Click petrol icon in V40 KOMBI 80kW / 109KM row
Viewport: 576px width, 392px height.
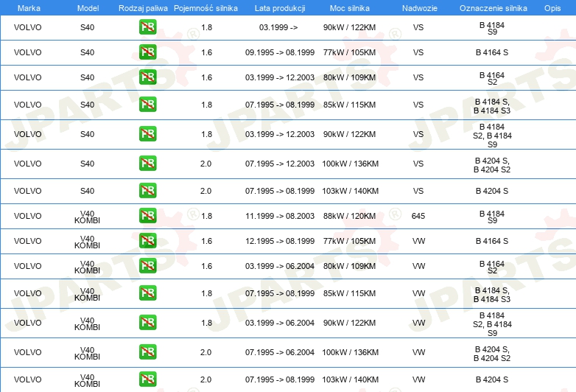(147, 265)
